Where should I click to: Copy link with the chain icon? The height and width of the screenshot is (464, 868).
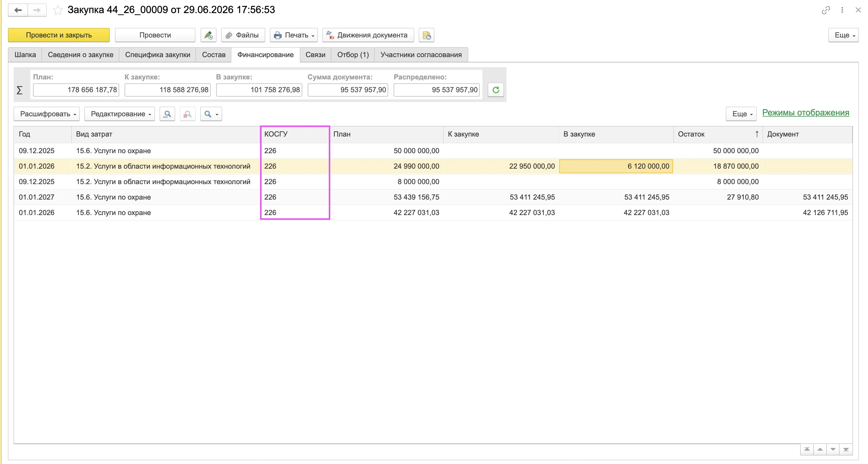(825, 10)
